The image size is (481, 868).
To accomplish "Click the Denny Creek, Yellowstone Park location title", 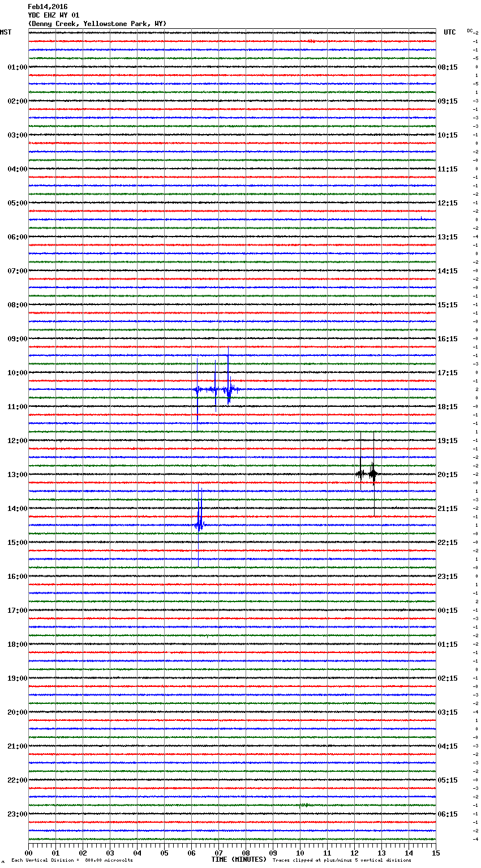I will [97, 24].
